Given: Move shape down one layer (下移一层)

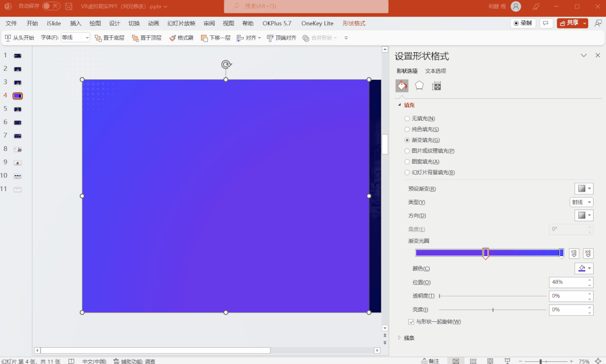Looking at the screenshot, I should (216, 38).
